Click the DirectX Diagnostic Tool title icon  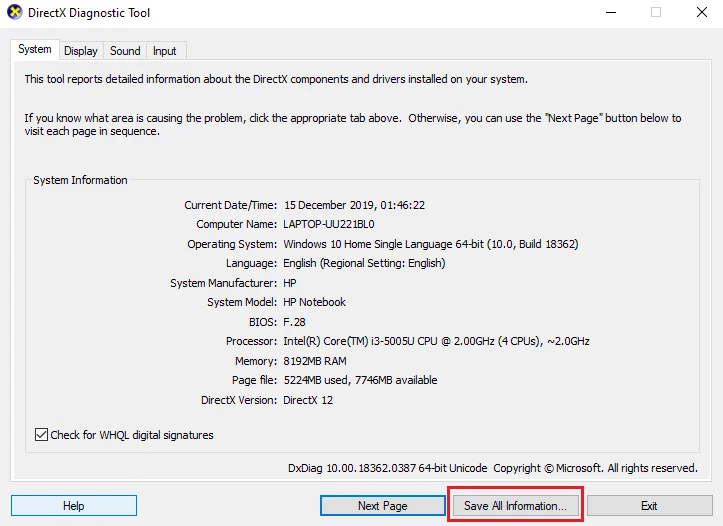tap(14, 12)
